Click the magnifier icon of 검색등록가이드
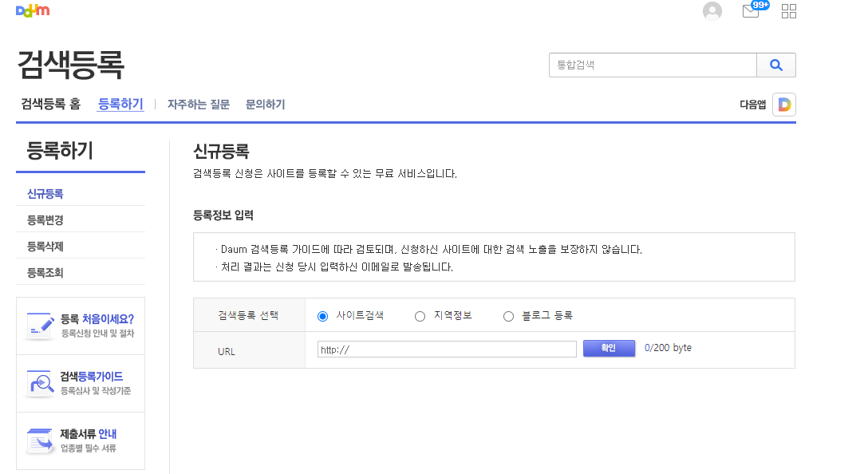 [x=41, y=383]
